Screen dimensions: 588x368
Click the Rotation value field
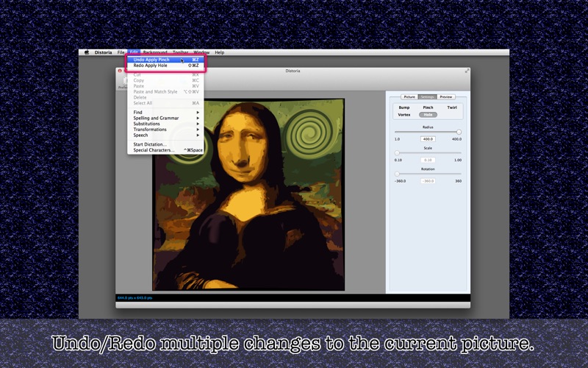click(x=428, y=181)
